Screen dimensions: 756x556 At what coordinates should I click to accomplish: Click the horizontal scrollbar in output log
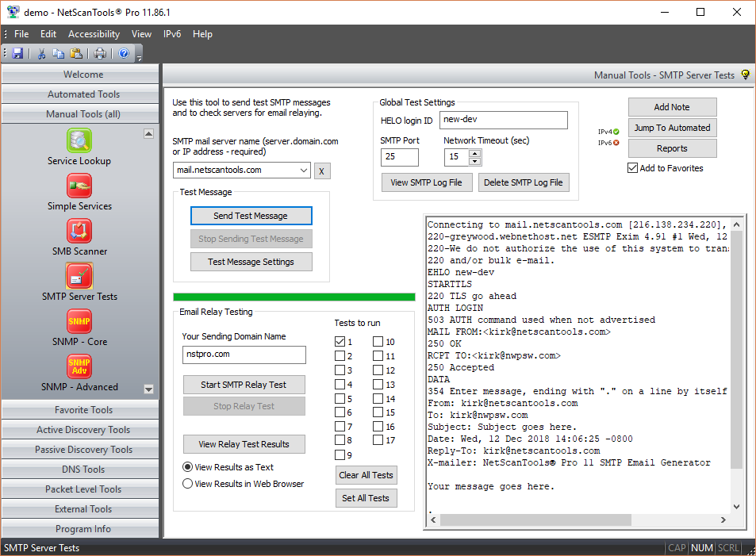click(x=535, y=520)
